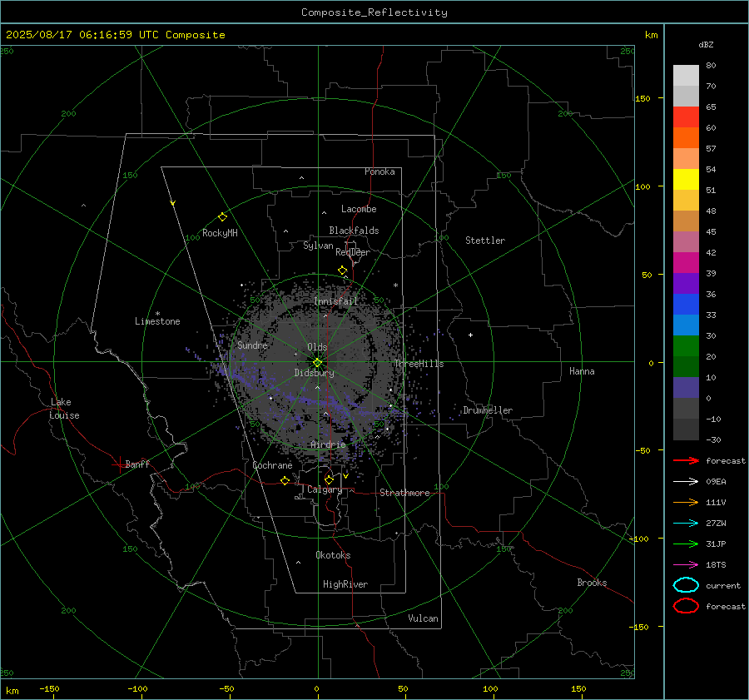Click the Airdrie city label

click(x=328, y=444)
